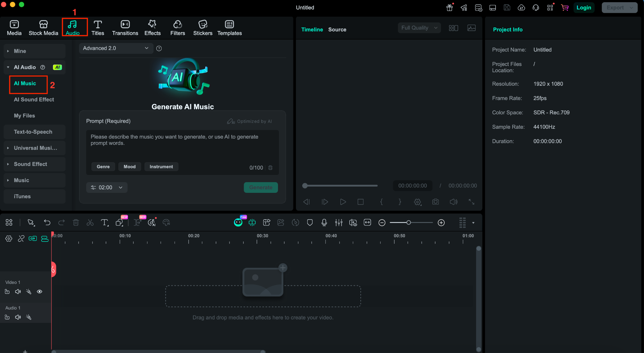Viewport: 644px width, 353px height.
Task: Open the preview scope image icon
Action: 471,28
